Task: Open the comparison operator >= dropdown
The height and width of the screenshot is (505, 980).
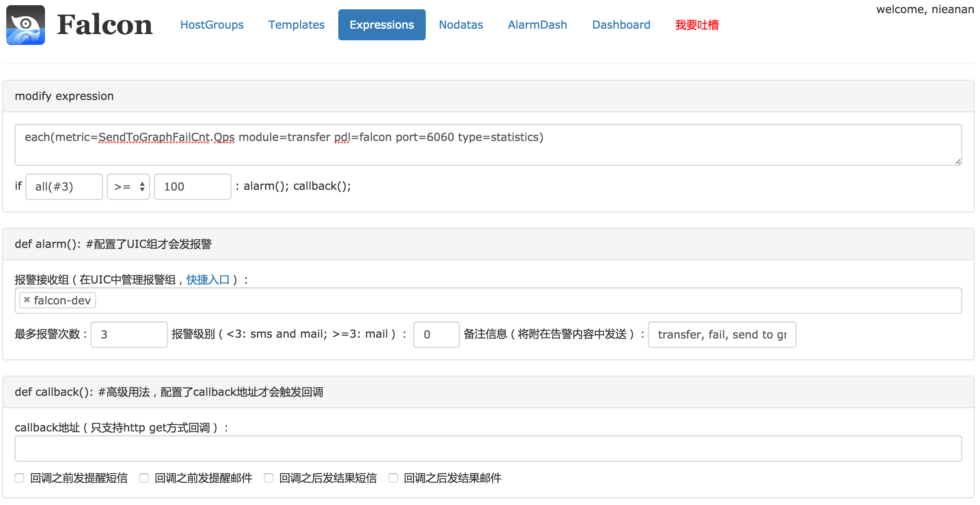Action: 128,187
